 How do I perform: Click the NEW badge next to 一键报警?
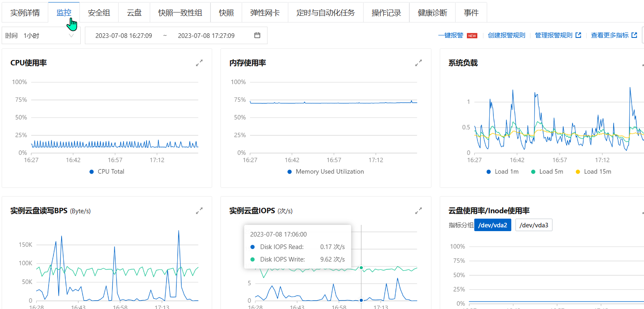point(472,36)
